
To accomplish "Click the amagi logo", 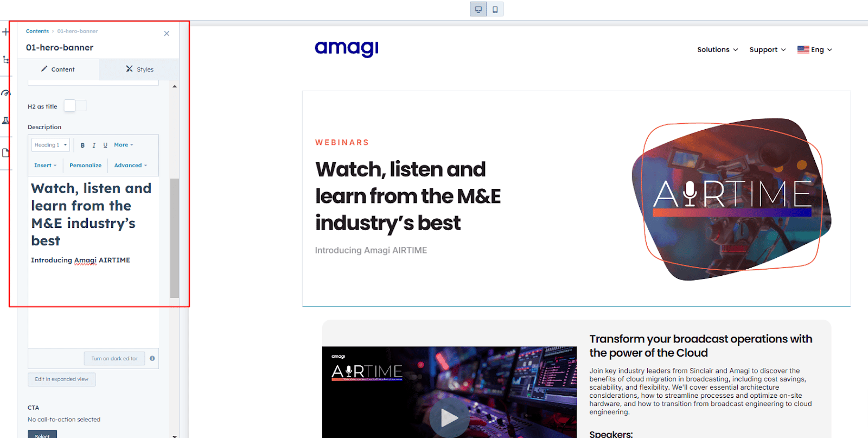I will tap(347, 49).
